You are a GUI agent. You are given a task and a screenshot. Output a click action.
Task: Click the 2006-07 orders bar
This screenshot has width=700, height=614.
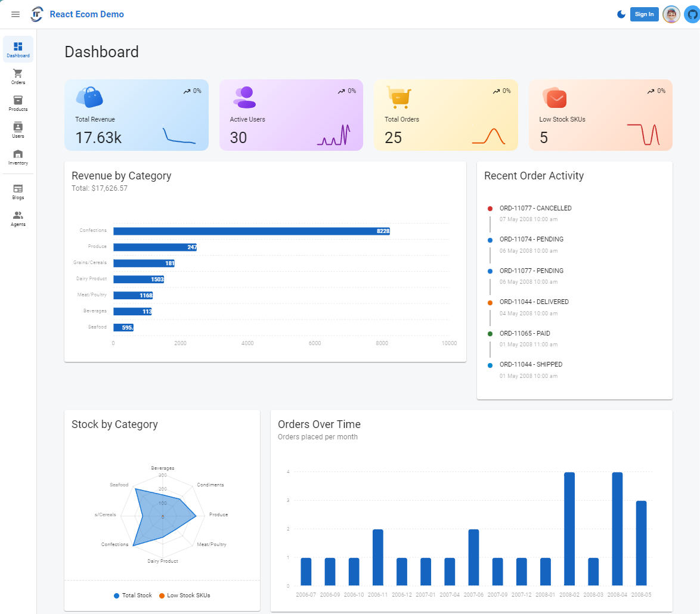pos(306,572)
